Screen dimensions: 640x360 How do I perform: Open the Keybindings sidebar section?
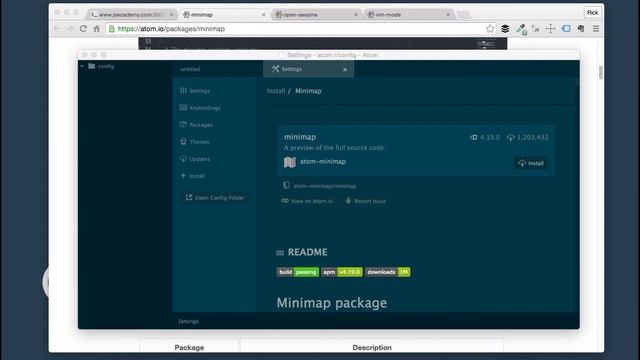(x=200, y=108)
